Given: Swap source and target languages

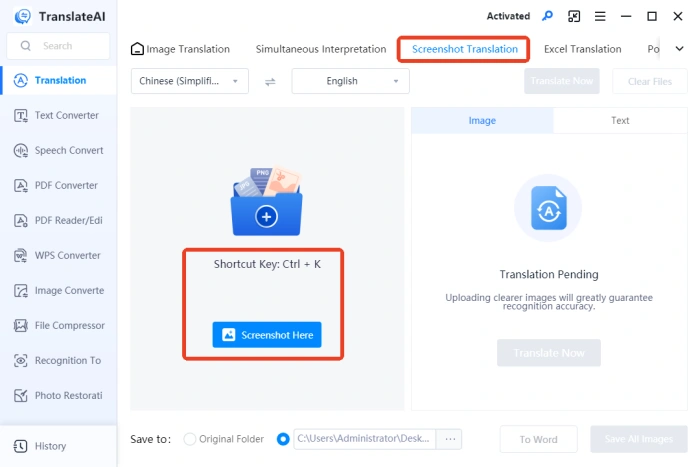Looking at the screenshot, I should coord(270,82).
